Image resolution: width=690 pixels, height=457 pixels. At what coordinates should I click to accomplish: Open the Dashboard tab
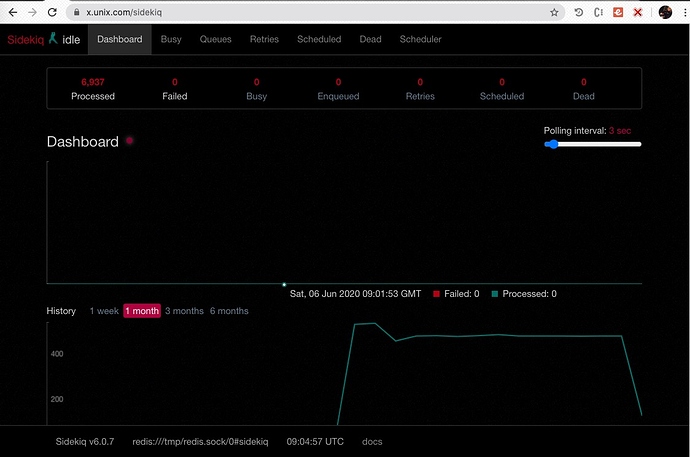(x=120, y=40)
